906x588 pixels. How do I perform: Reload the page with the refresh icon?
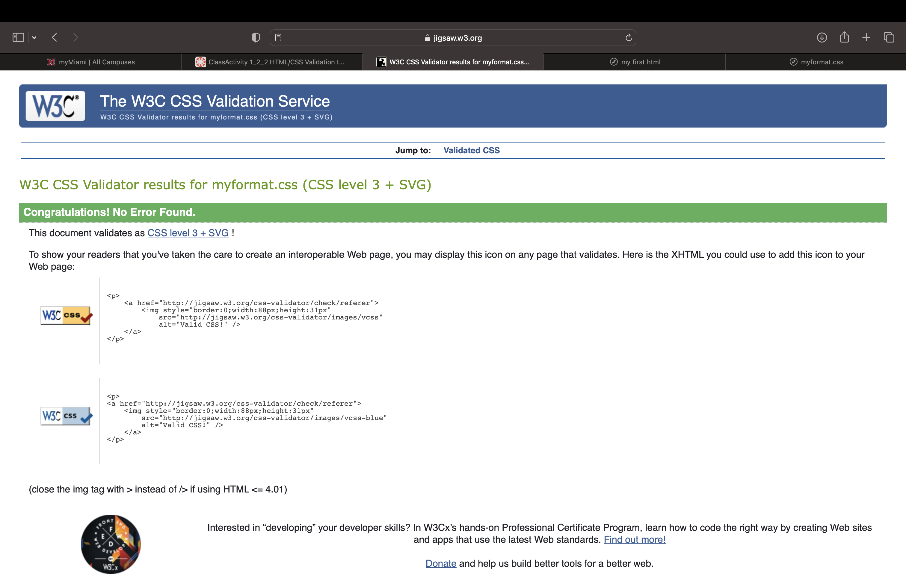(x=629, y=37)
